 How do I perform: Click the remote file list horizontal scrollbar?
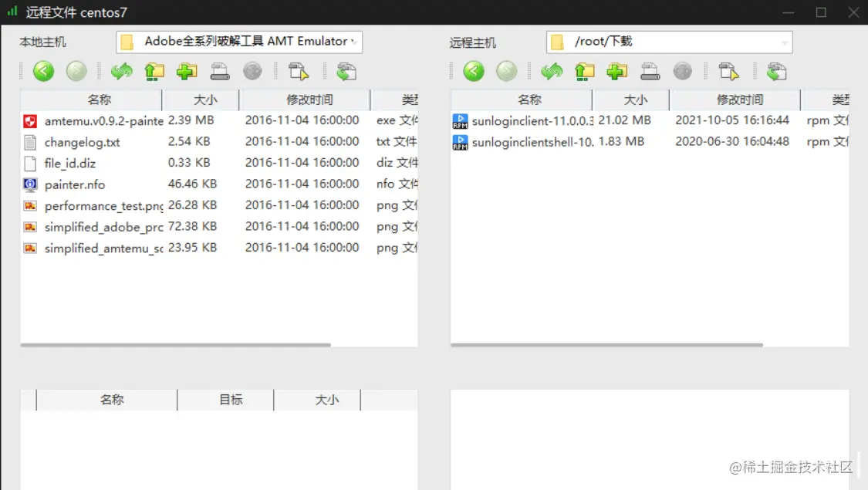click(x=606, y=345)
